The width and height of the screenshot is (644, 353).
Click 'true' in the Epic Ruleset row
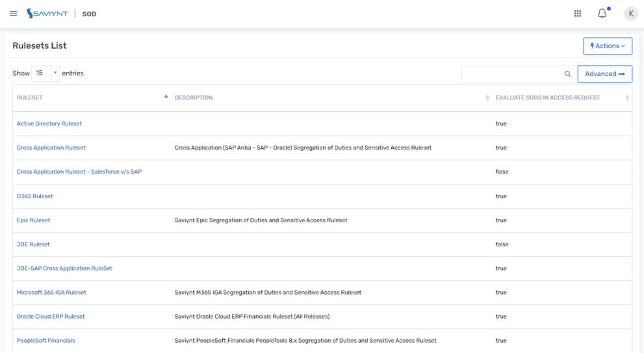501,220
